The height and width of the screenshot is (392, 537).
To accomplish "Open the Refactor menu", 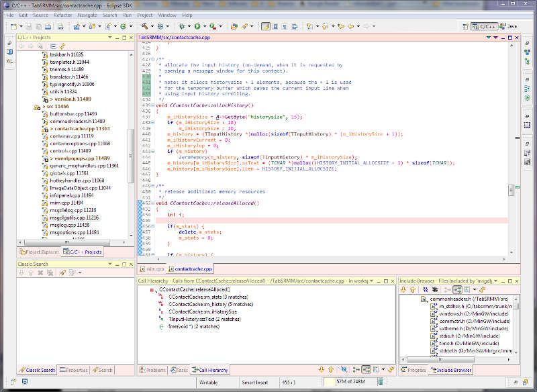I will tap(63, 15).
